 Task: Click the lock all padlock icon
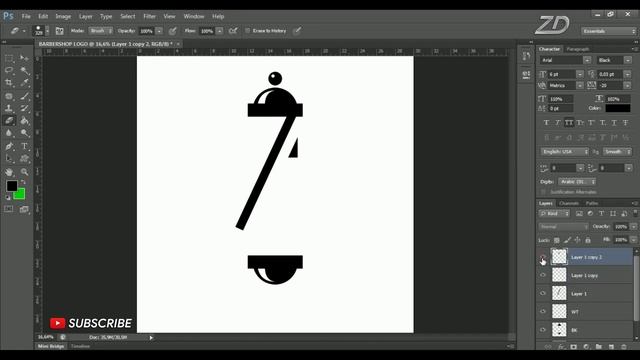tap(588, 240)
